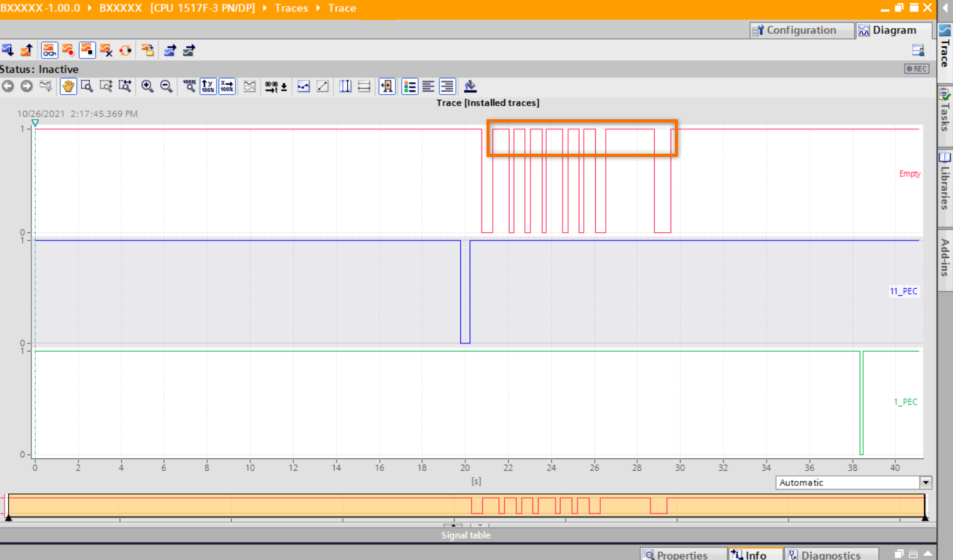The image size is (953, 560).
Task: Select the hand Move view tool
Action: [68, 87]
